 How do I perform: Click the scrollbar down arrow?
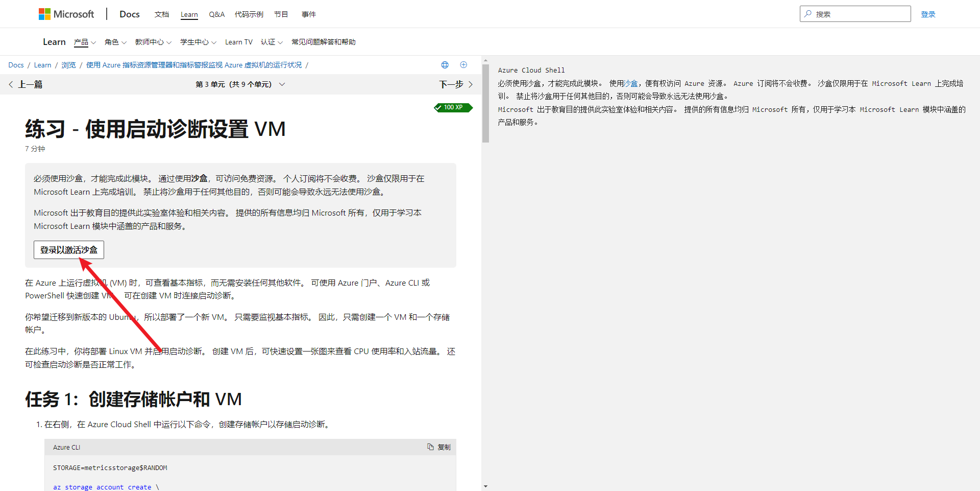coord(485,486)
